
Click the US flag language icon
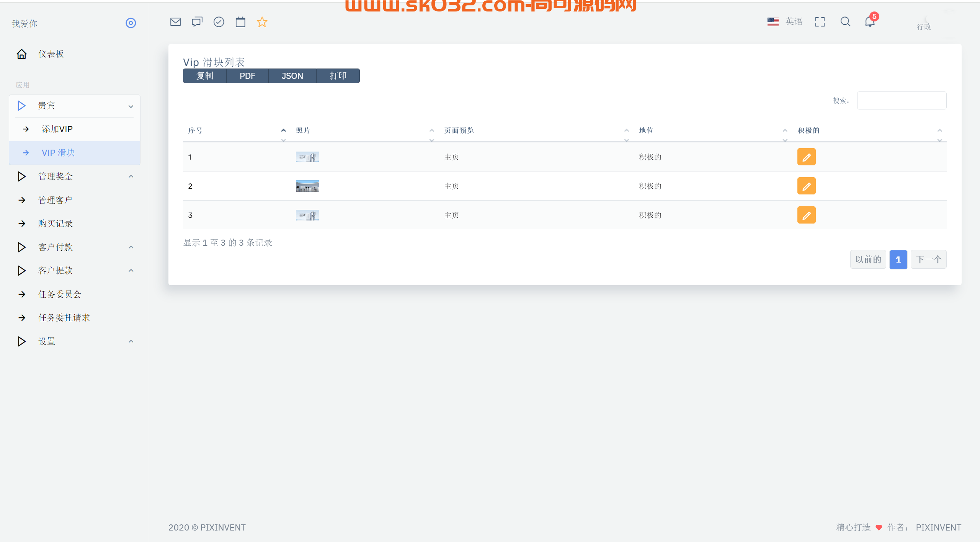point(773,22)
